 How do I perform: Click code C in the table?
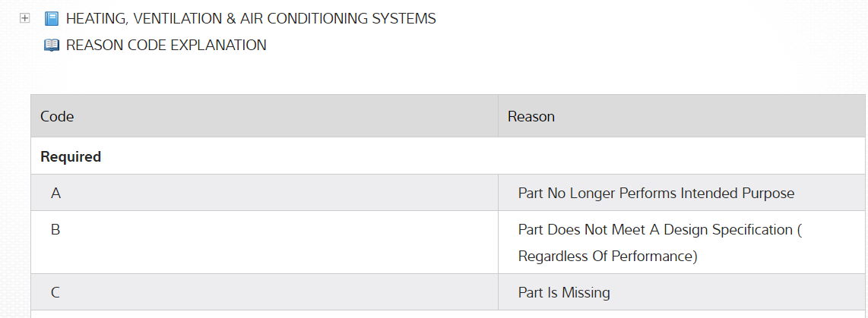tap(55, 292)
